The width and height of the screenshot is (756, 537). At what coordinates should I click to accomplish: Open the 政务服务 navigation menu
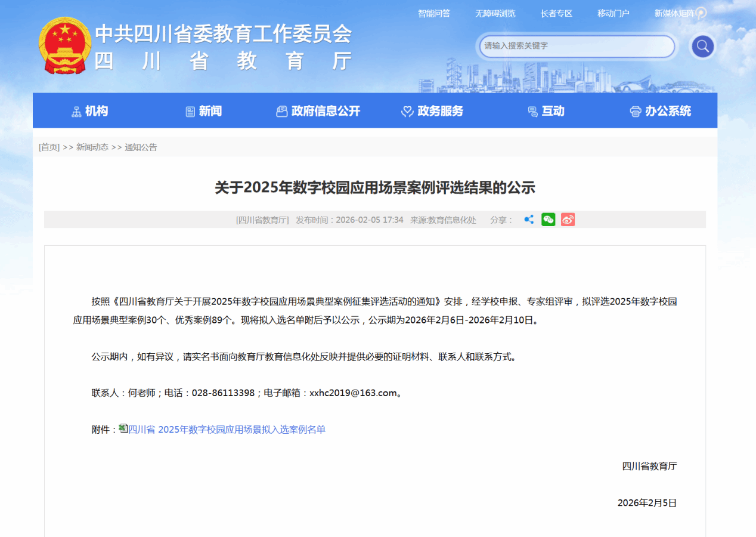point(432,111)
